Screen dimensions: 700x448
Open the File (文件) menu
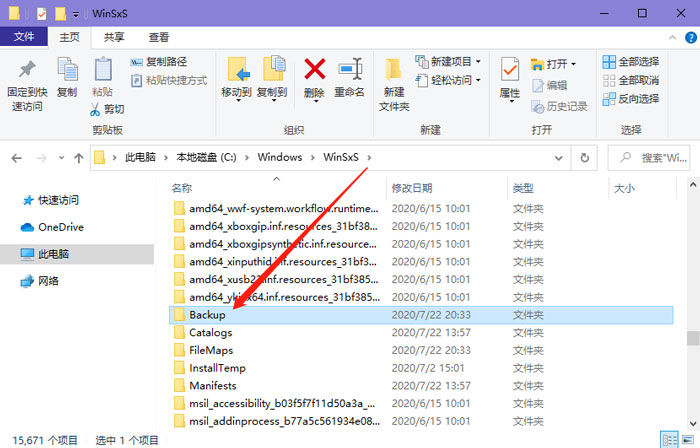click(23, 37)
